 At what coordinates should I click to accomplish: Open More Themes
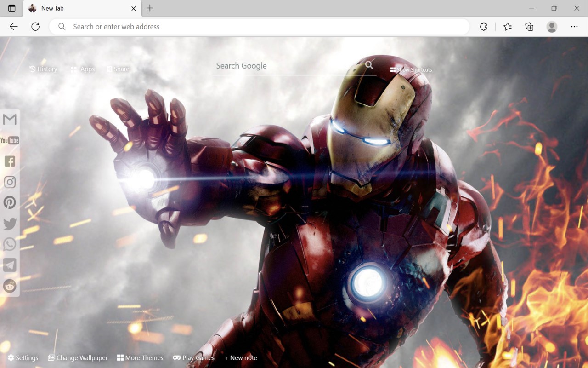coord(140,358)
